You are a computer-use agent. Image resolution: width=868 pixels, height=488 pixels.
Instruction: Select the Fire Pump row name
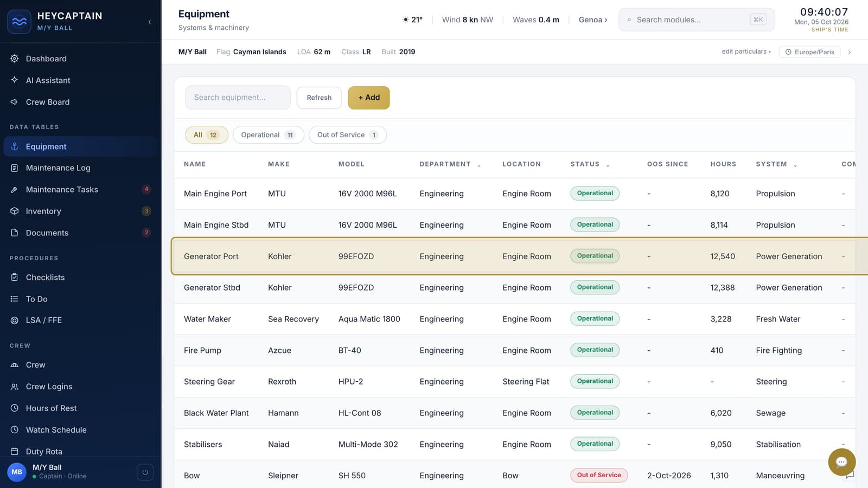pyautogui.click(x=202, y=350)
